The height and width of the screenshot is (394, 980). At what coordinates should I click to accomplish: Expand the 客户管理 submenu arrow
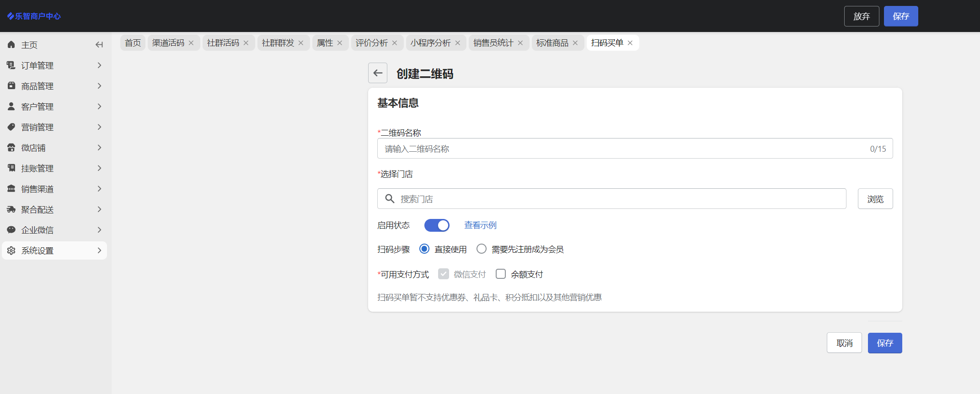(x=99, y=106)
